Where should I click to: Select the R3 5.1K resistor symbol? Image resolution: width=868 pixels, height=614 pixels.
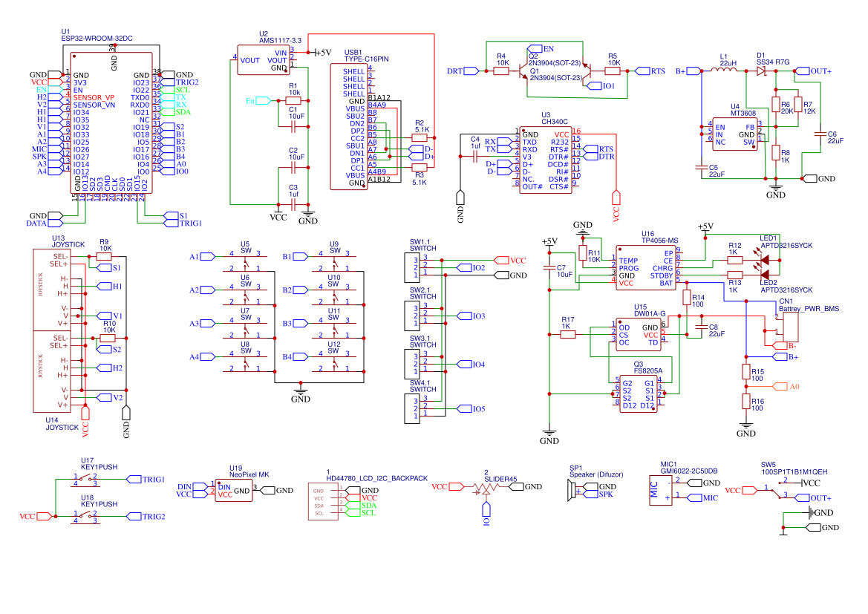[x=420, y=167]
